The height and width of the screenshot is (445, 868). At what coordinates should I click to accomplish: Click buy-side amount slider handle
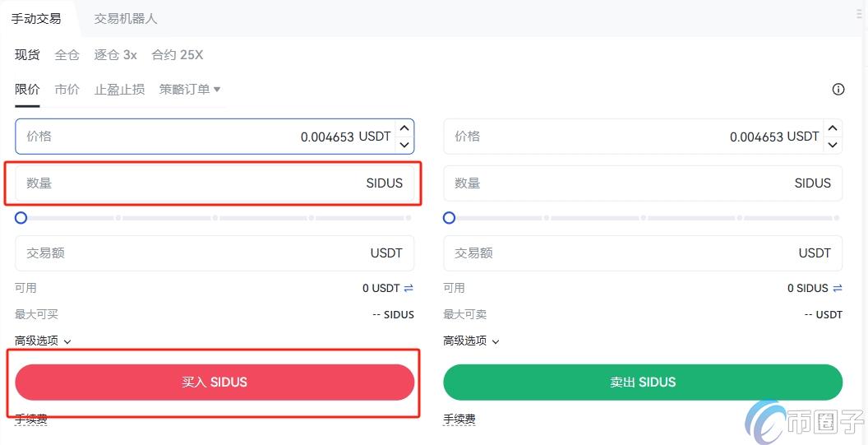coord(21,218)
